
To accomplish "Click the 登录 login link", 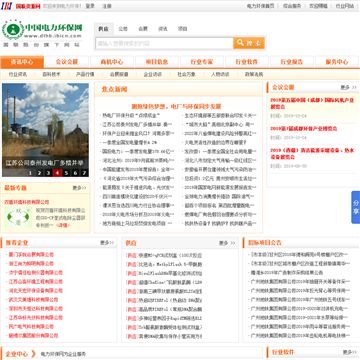I will [90, 6].
